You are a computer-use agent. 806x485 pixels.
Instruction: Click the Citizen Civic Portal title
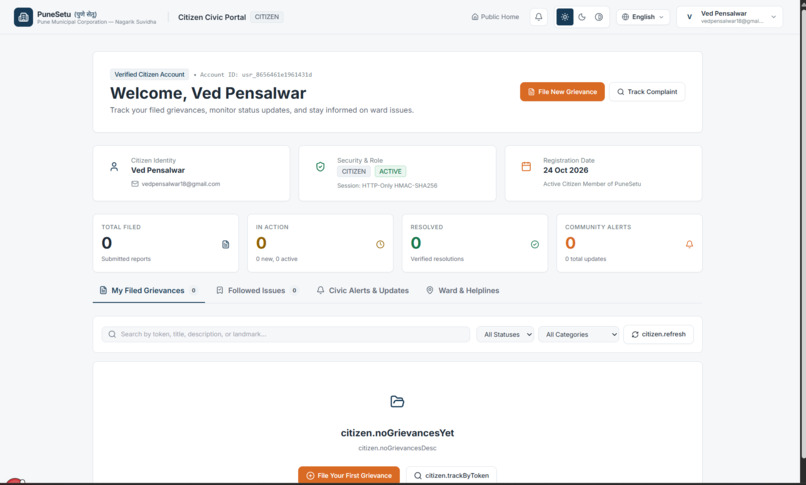[212, 17]
